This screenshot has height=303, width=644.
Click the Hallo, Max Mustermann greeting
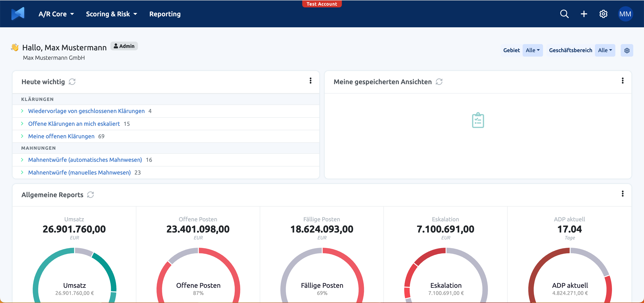click(x=64, y=48)
